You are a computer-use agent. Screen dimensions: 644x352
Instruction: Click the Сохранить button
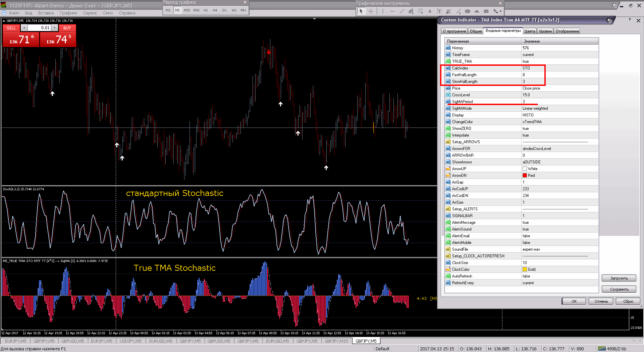coord(619,289)
